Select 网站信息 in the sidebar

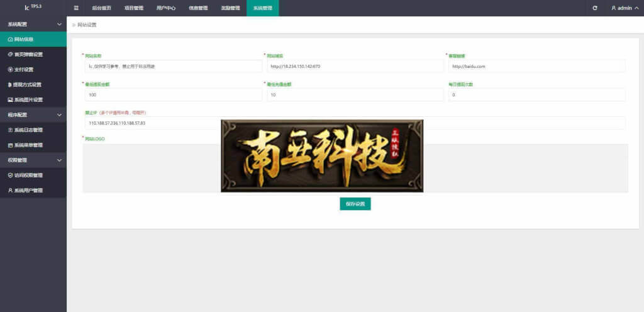point(33,40)
